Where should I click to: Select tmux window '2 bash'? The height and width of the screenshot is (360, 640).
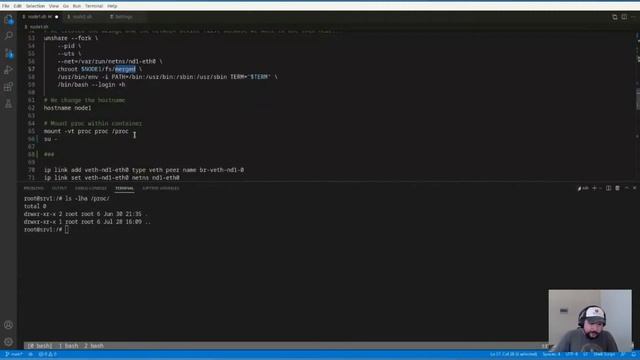click(94, 346)
